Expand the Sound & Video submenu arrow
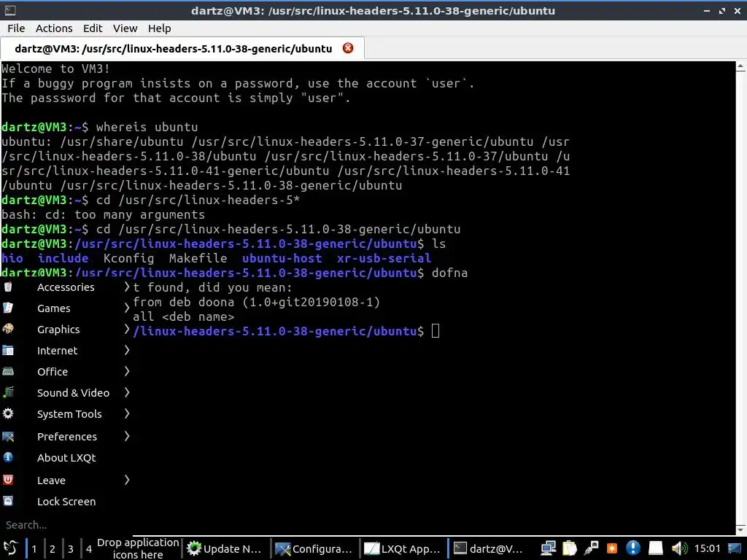The height and width of the screenshot is (560, 747). coord(127,392)
